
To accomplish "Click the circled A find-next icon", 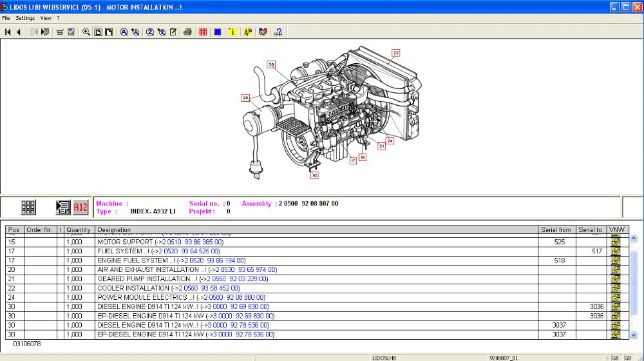I will tap(135, 32).
